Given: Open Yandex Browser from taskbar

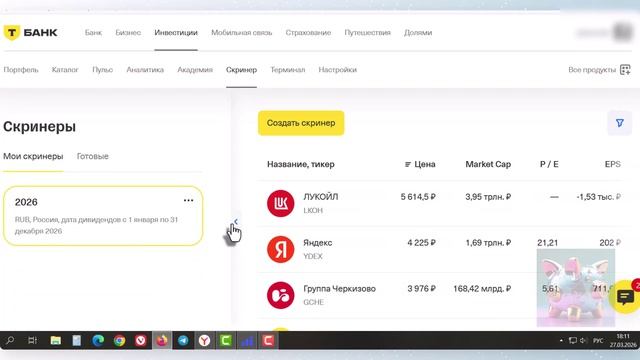Looking at the screenshot, I should (204, 340).
